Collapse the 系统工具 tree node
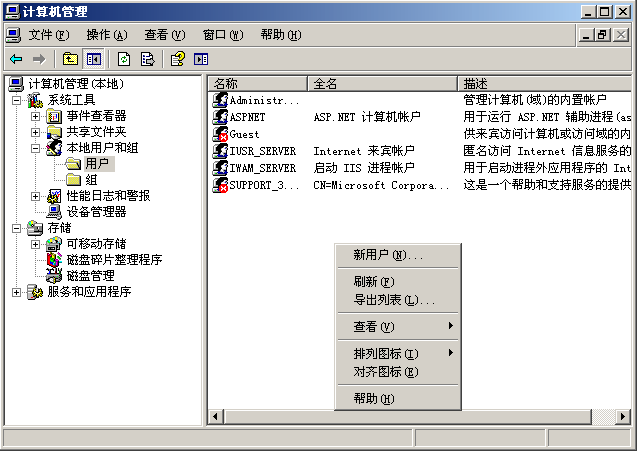 tap(16, 100)
